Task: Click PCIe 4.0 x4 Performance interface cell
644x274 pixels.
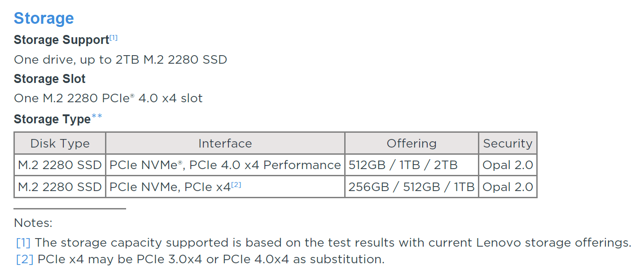Action: [225, 165]
